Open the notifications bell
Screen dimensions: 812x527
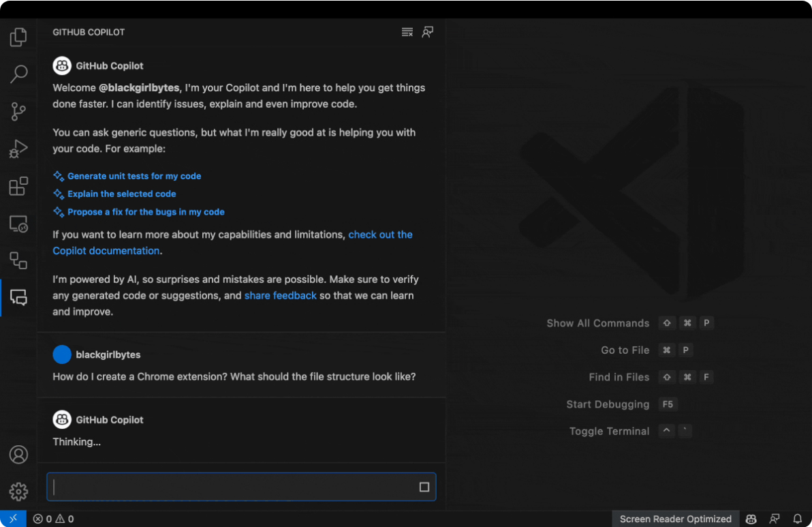(798, 519)
